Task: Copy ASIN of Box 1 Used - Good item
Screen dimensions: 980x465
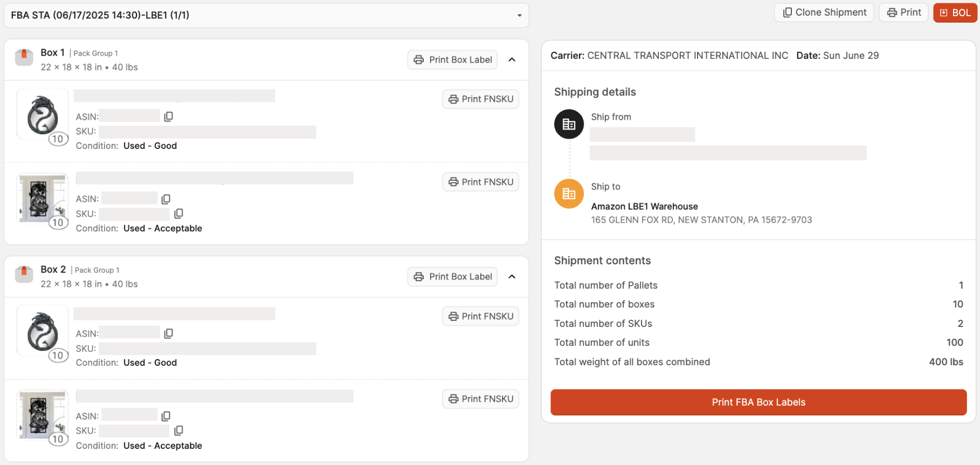Action: coord(169,117)
